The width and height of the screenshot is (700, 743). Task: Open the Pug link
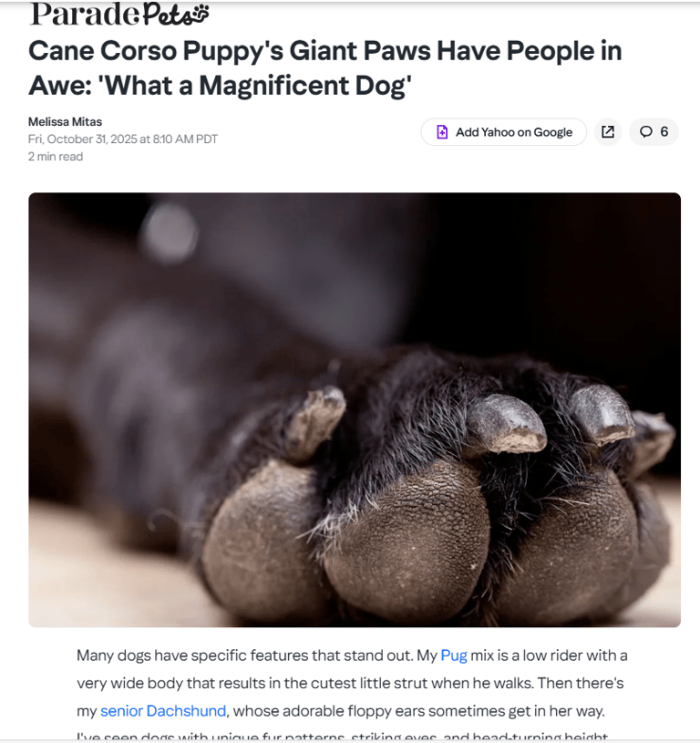click(x=453, y=655)
